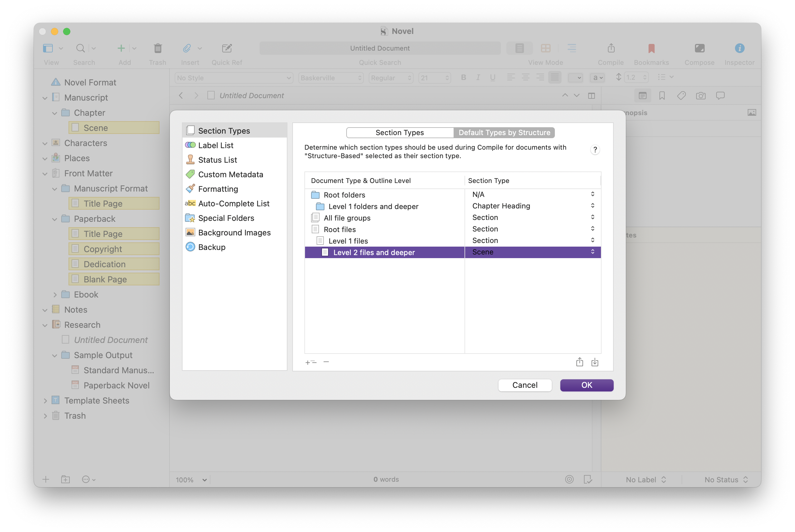
Task: Click the help question mark button
Action: tap(595, 150)
